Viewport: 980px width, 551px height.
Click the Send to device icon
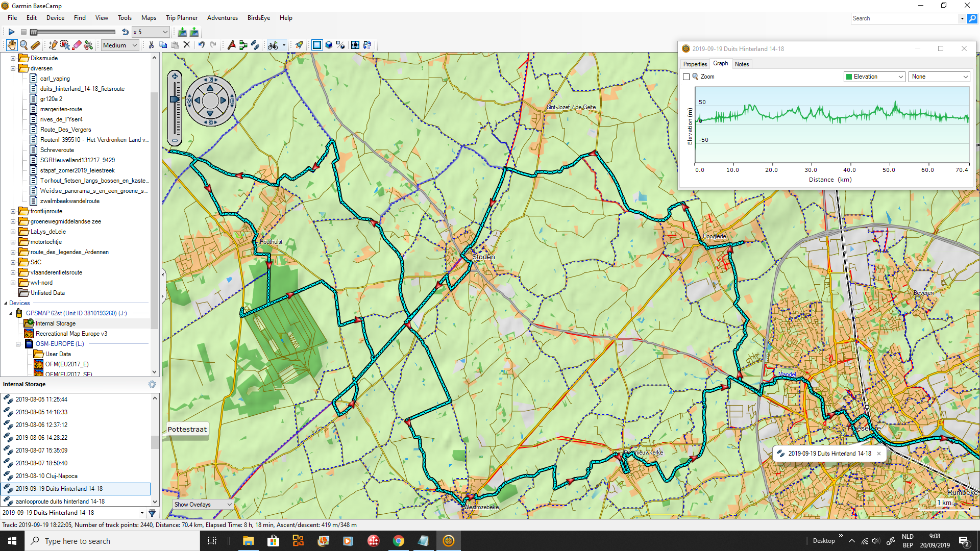(x=194, y=32)
